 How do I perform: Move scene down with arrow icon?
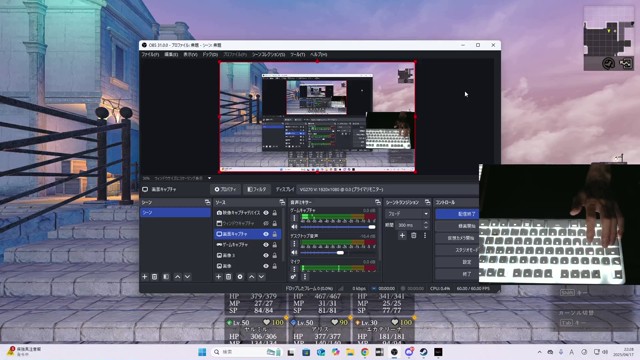click(187, 277)
